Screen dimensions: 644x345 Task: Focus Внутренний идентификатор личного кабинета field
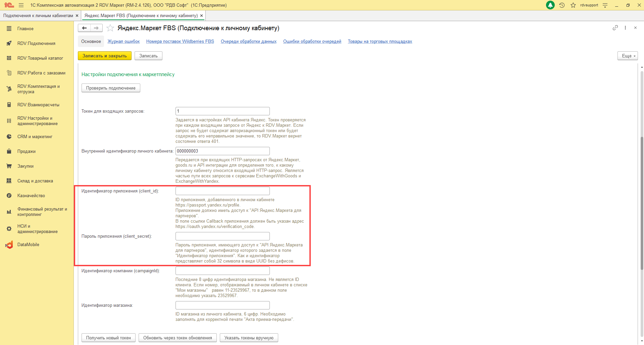[x=222, y=151]
